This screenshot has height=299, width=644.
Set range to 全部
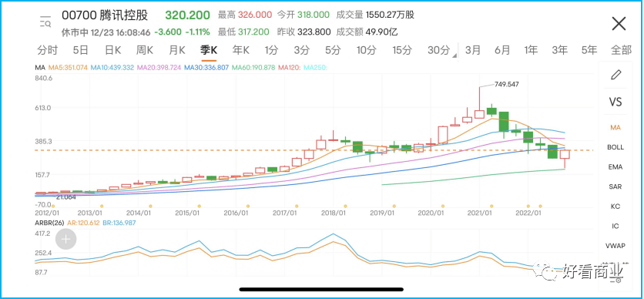pos(621,50)
